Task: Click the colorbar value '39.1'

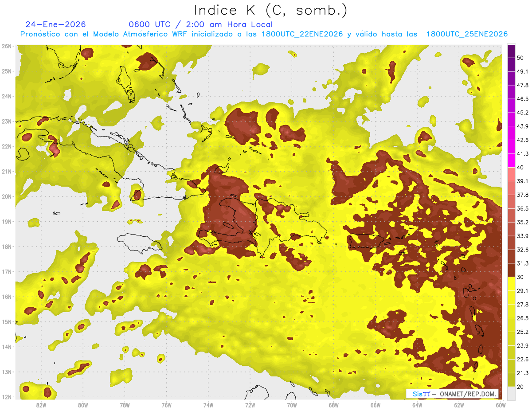Action: [523, 181]
